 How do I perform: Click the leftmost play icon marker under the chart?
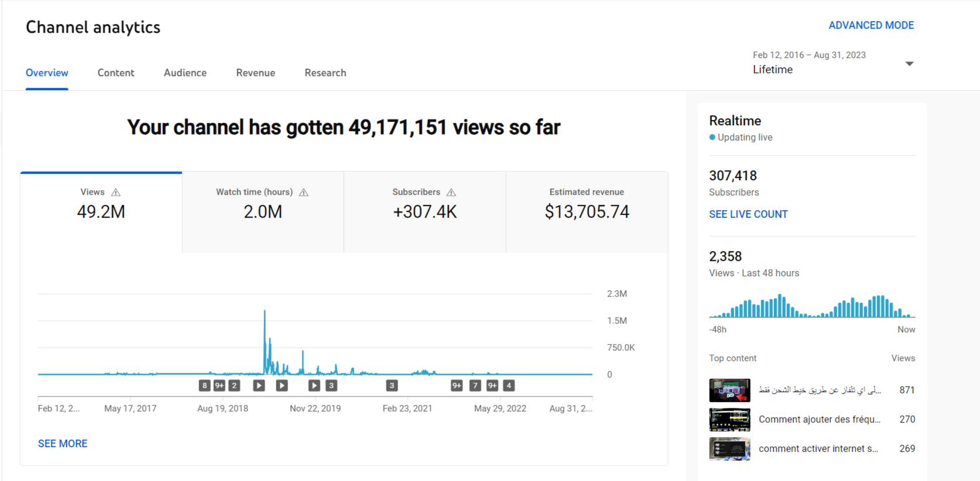pyautogui.click(x=259, y=386)
